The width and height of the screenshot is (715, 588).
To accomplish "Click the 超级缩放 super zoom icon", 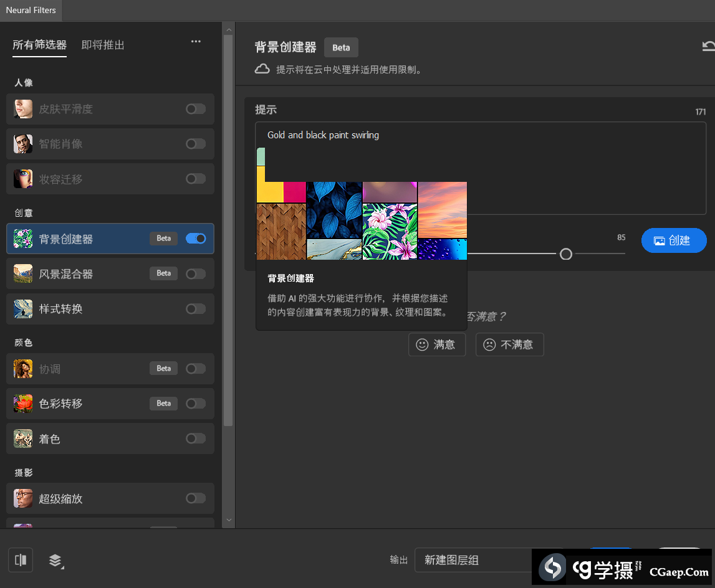I will coord(23,498).
